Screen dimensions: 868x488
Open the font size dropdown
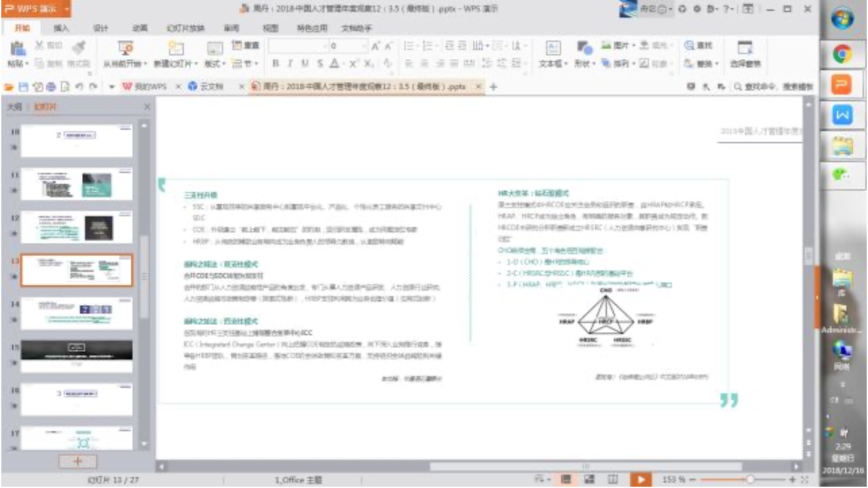[363, 46]
